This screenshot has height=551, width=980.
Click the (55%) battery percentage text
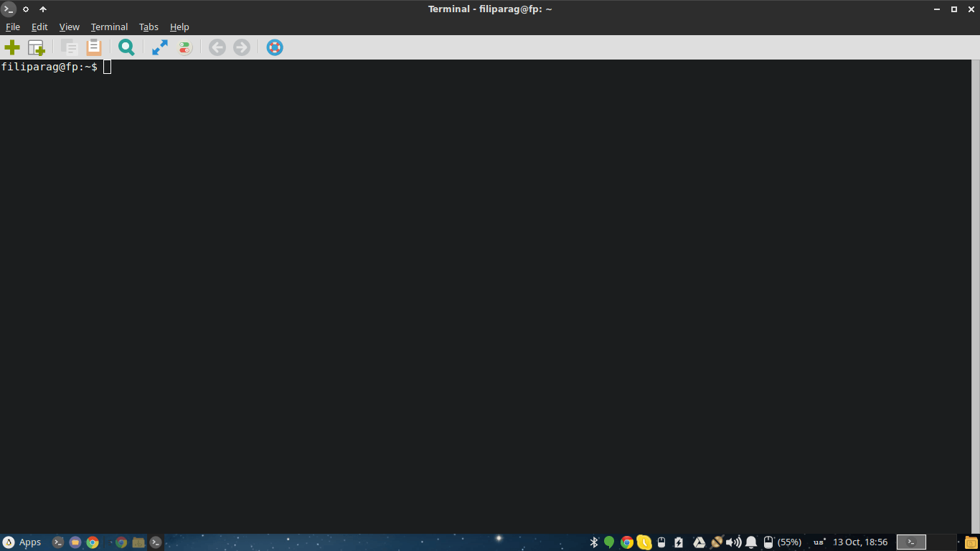click(x=790, y=542)
